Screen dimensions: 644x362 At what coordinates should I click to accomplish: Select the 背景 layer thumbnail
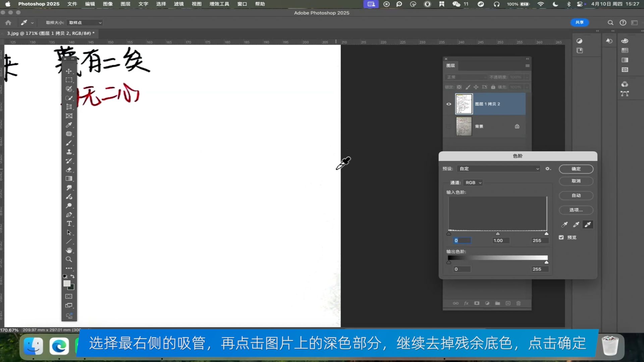click(x=464, y=126)
